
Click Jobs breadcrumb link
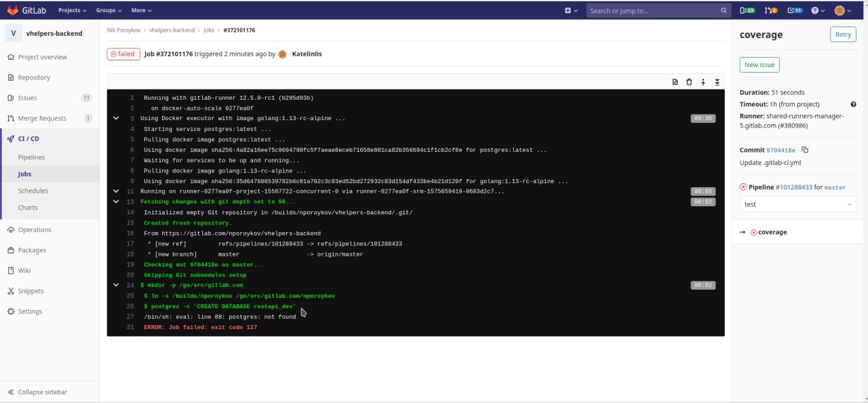tap(209, 31)
